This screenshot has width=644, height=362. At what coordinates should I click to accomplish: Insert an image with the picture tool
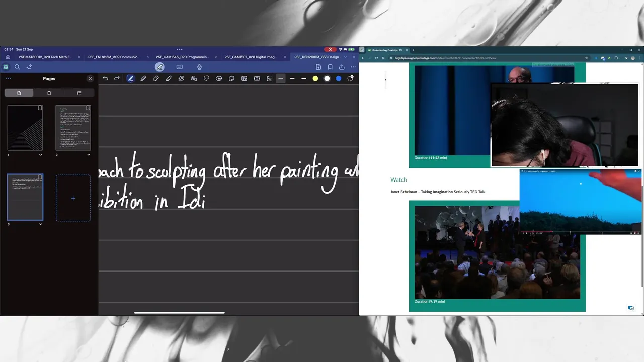[x=244, y=78]
